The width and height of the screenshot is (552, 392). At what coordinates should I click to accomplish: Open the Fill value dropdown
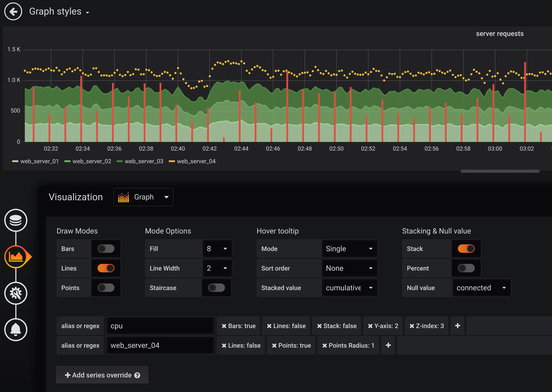(217, 249)
